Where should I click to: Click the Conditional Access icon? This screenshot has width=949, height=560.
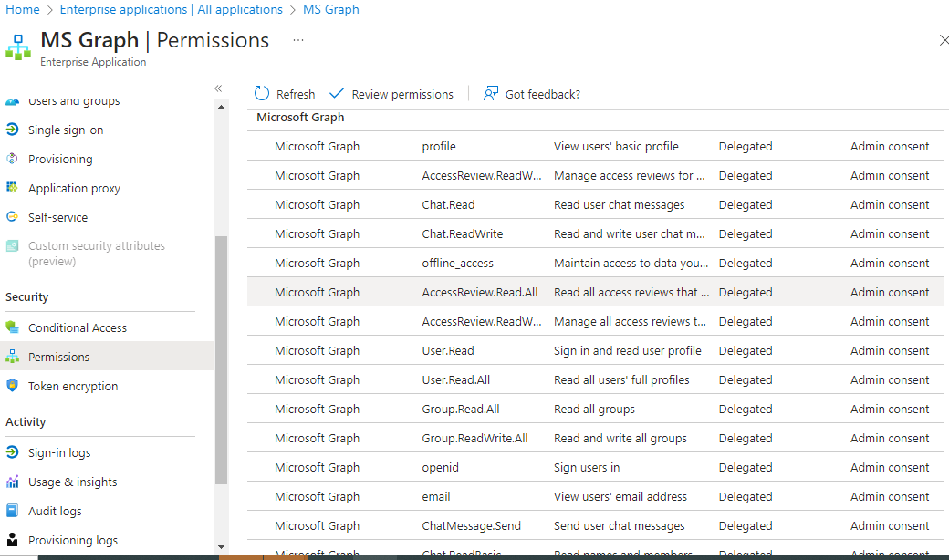[12, 327]
